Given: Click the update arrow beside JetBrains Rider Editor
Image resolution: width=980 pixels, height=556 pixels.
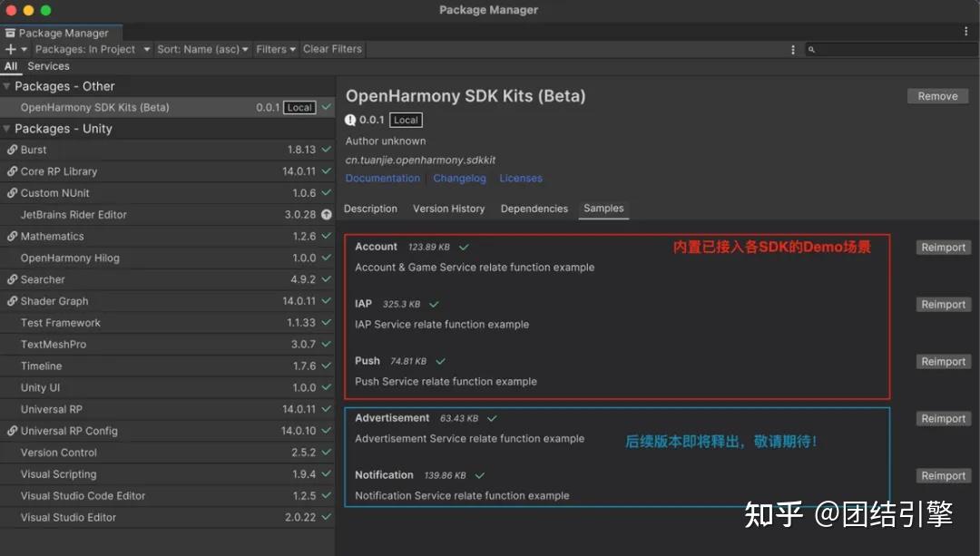Looking at the screenshot, I should point(326,215).
